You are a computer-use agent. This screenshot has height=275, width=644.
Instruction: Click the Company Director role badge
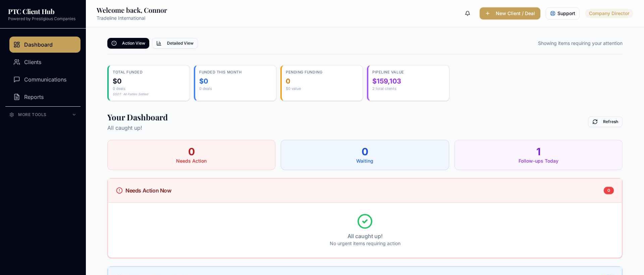pyautogui.click(x=609, y=13)
